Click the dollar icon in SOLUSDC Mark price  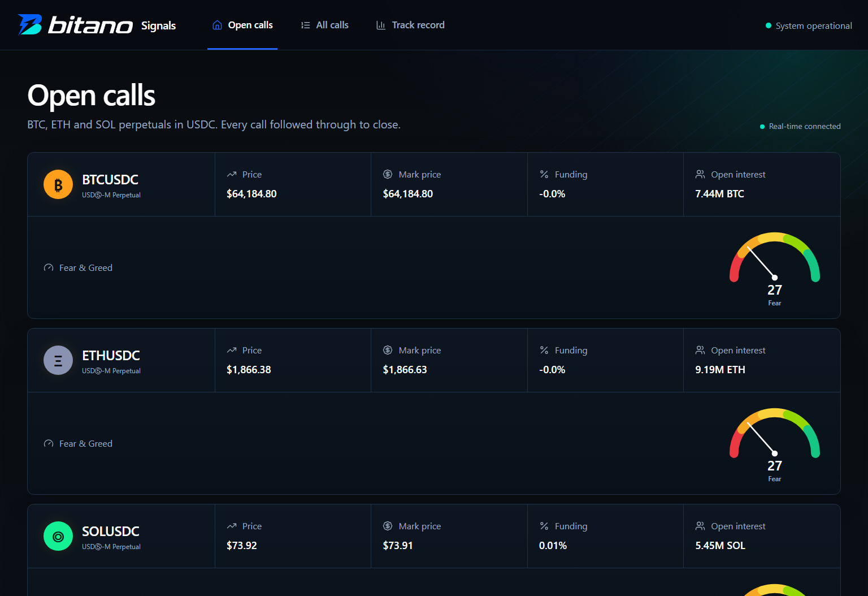point(388,526)
